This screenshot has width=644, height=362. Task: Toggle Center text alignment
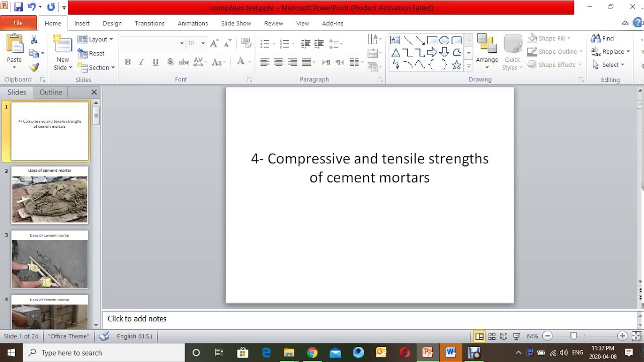pos(278,62)
